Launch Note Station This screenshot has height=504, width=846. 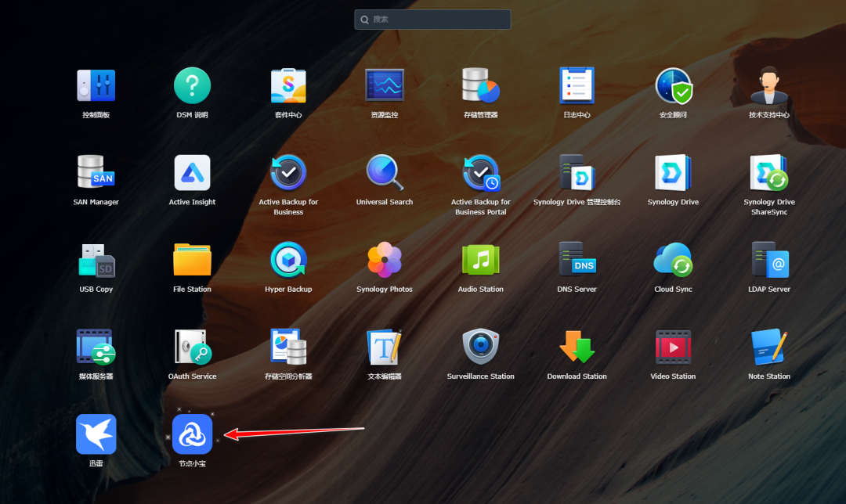[x=769, y=347]
